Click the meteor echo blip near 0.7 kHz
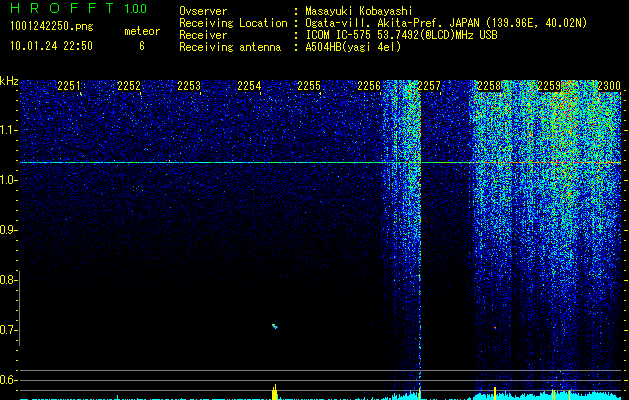 pyautogui.click(x=275, y=326)
